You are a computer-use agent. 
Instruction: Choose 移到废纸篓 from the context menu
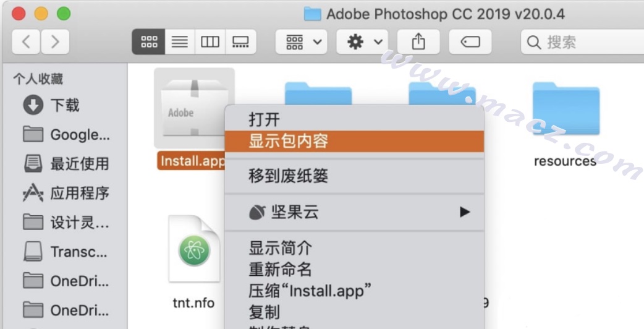pyautogui.click(x=354, y=176)
